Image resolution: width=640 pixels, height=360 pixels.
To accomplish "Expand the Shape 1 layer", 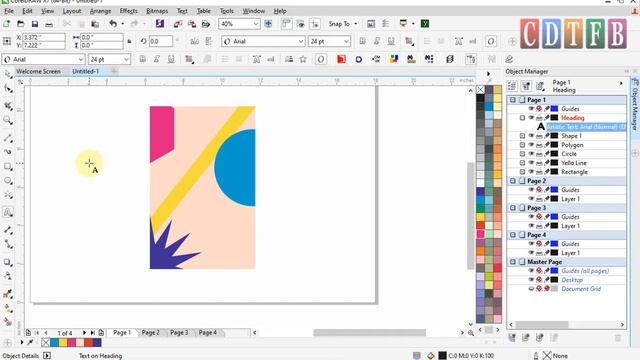I will 522,136.
